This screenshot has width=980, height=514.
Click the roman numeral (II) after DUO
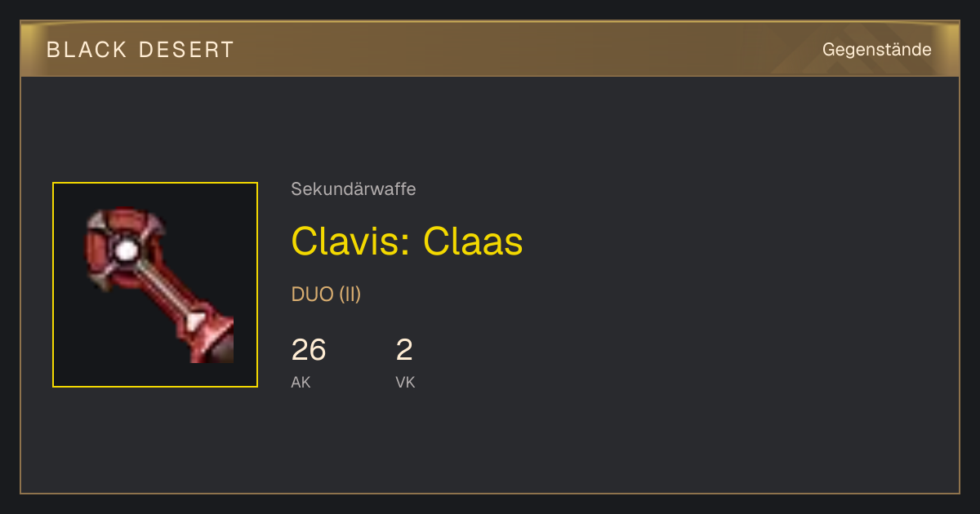(350, 295)
